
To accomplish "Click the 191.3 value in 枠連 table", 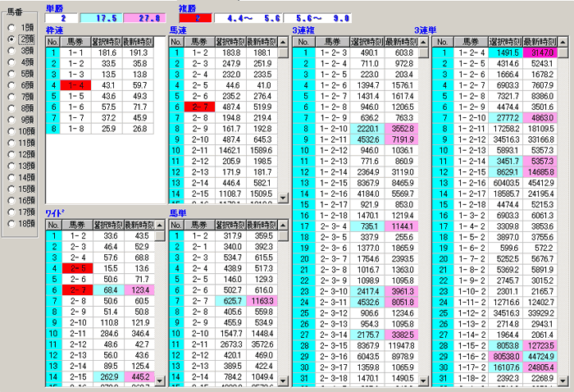I will 138,52.
